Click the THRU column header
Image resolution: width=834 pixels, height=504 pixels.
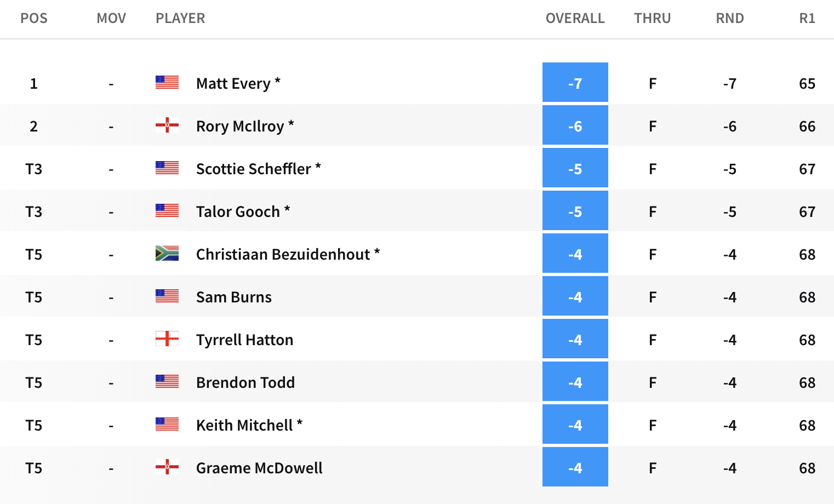coord(652,18)
